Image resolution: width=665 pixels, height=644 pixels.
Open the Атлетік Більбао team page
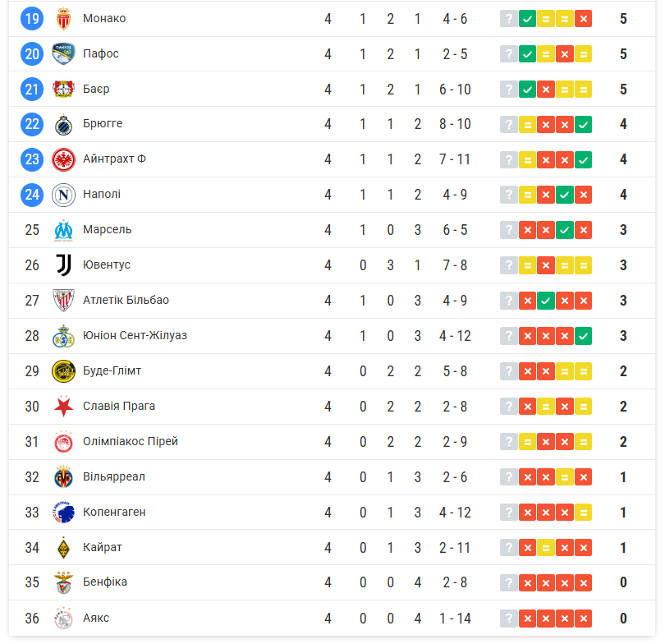click(126, 300)
